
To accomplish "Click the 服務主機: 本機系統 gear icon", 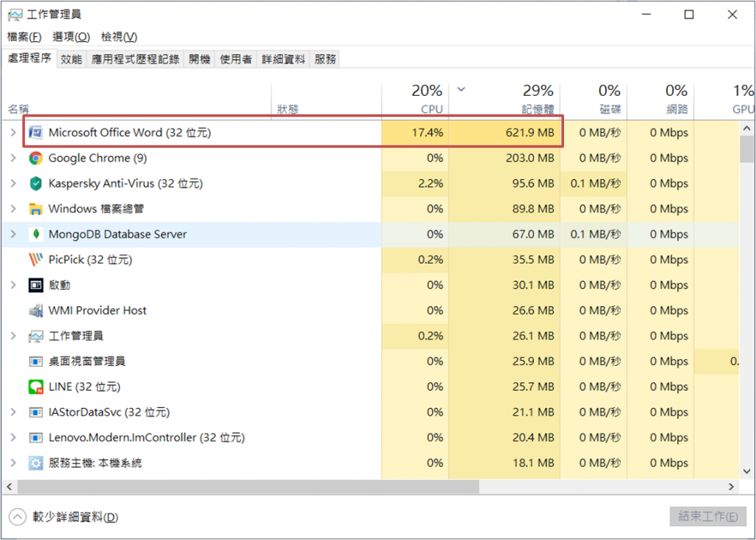I will [x=35, y=463].
